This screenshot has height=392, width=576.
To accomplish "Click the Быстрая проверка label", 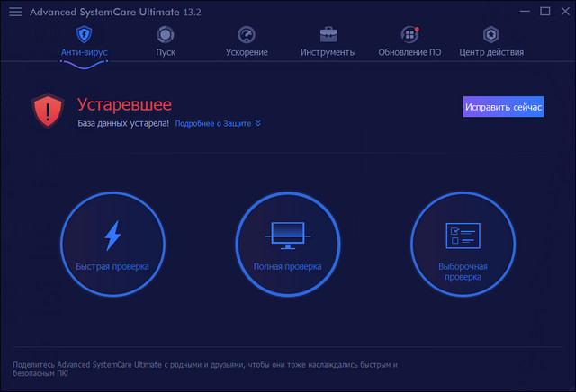I will [112, 267].
